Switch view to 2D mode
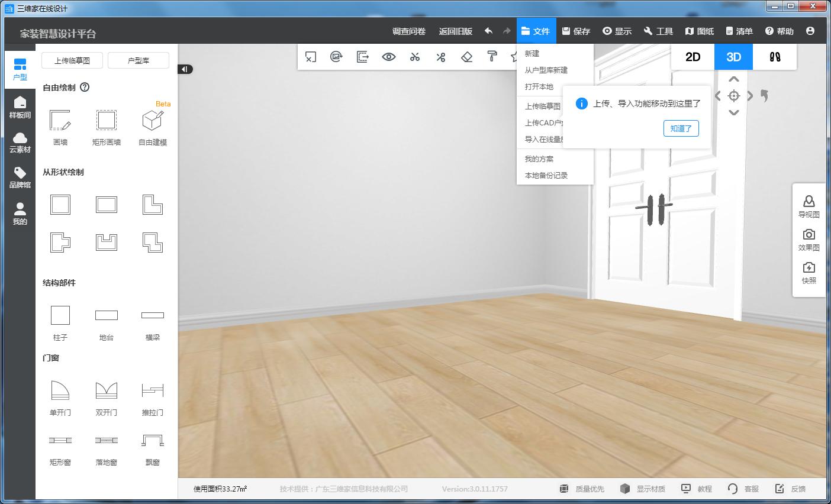Viewport: 831px width, 504px height. pyautogui.click(x=692, y=57)
